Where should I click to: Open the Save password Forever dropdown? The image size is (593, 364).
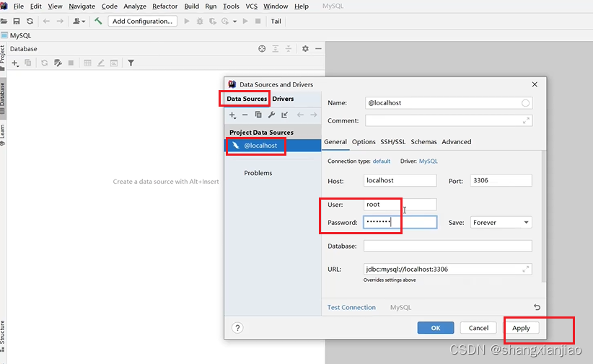tap(501, 222)
